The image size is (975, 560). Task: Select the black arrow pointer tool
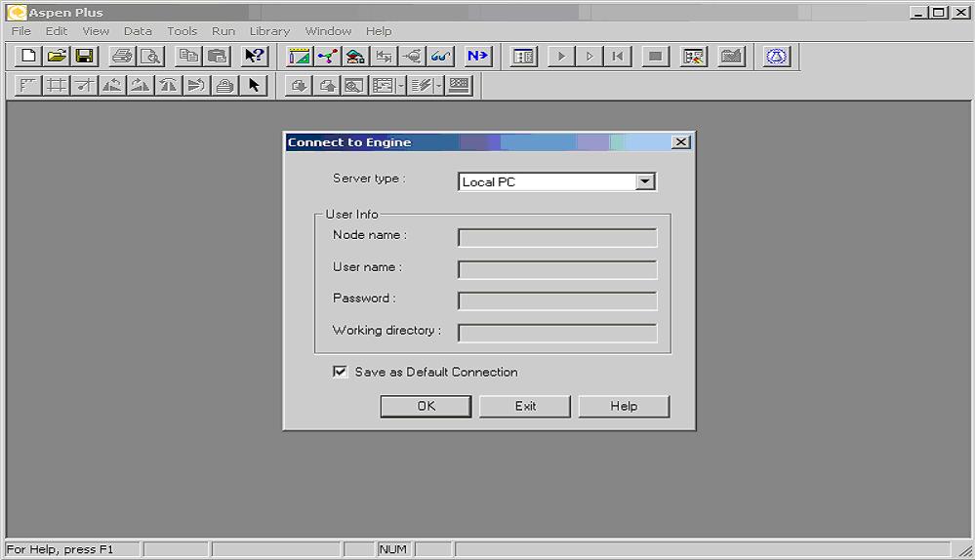point(253,85)
